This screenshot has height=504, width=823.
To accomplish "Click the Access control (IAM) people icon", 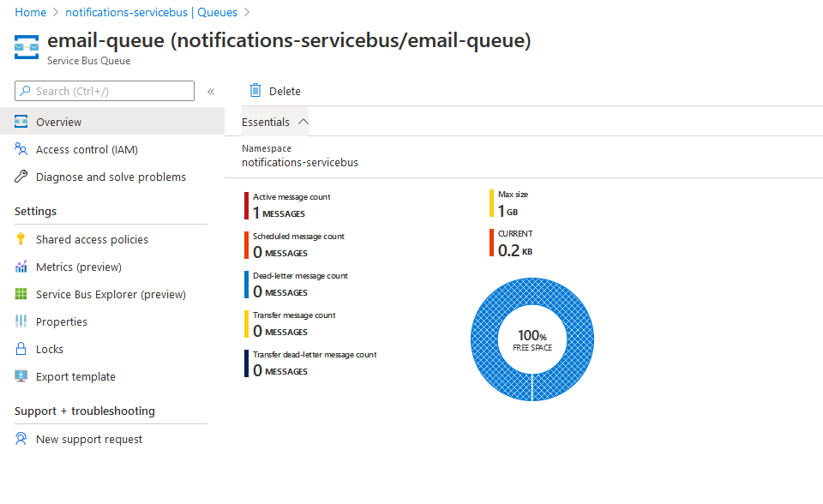I will pos(21,150).
